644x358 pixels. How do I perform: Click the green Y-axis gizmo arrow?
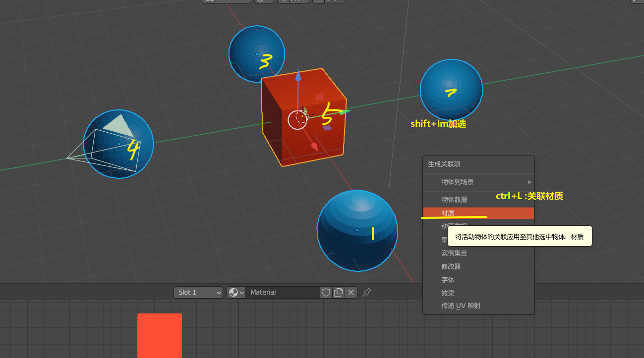coord(344,112)
